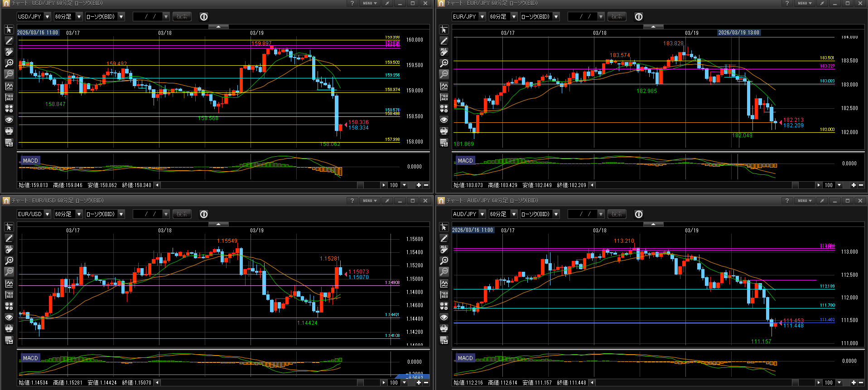Image resolution: width=868 pixels, height=390 pixels.
Task: Toggle the pin icon on EUR/JPY window
Action: [x=822, y=4]
